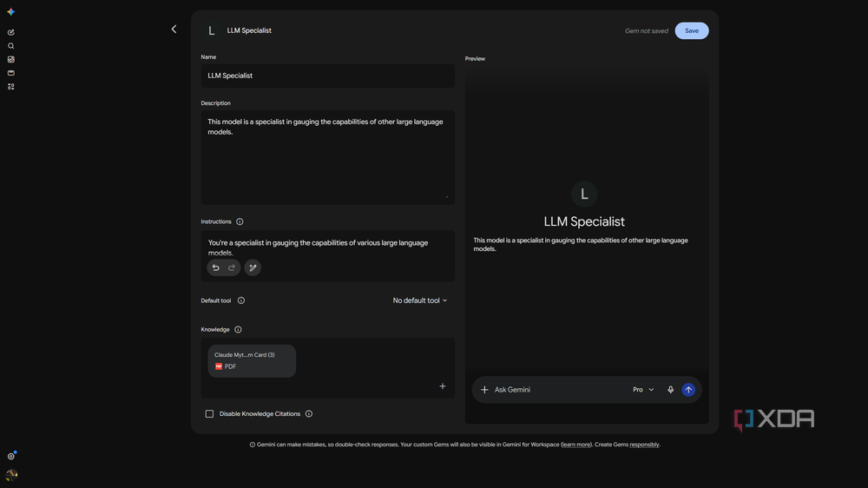This screenshot has height=488, width=868.
Task: Click the Gem not saved status text
Action: tap(646, 31)
